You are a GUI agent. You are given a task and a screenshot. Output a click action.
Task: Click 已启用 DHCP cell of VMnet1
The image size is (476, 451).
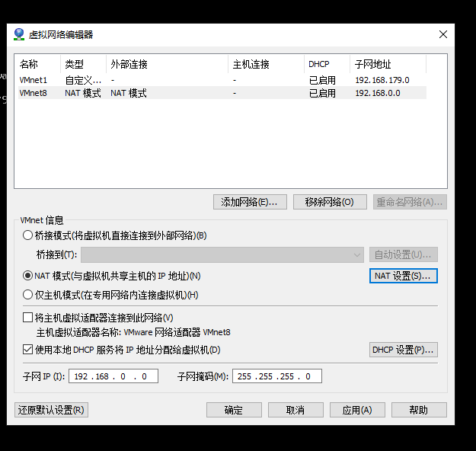click(x=322, y=80)
